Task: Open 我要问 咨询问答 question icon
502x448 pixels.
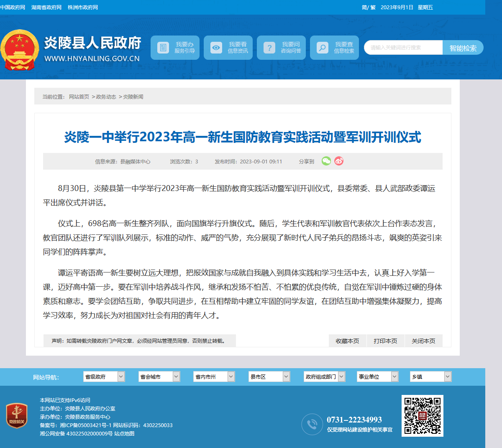Action: point(269,48)
